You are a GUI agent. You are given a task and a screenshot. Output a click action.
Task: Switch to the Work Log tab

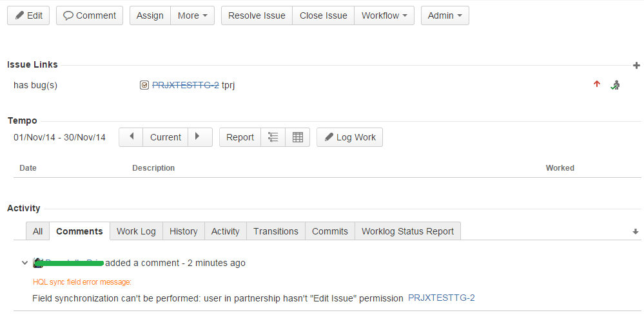tap(136, 231)
